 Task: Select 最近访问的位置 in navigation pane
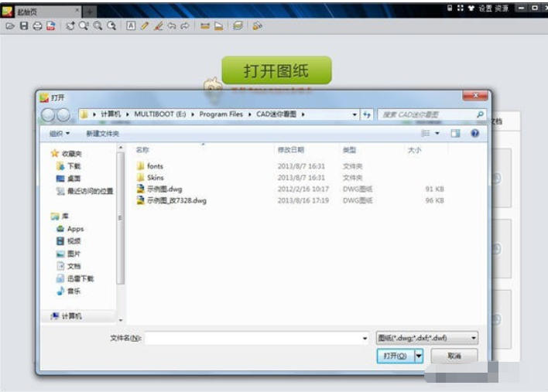85,191
